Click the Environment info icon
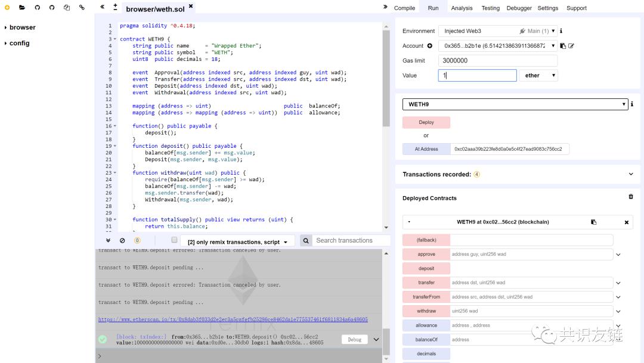Screen dimensions: 644x363 pos(561,31)
